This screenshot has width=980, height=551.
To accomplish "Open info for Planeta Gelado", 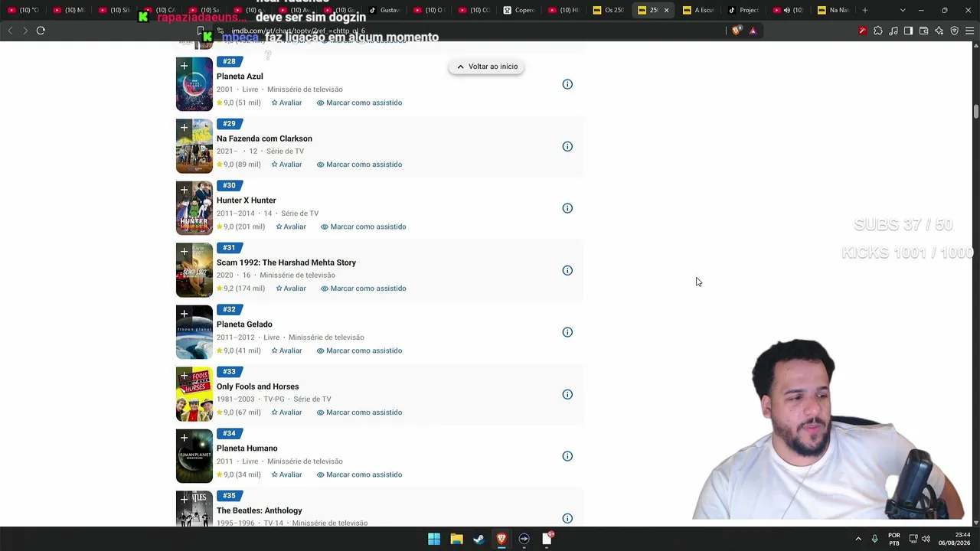I will pyautogui.click(x=567, y=332).
